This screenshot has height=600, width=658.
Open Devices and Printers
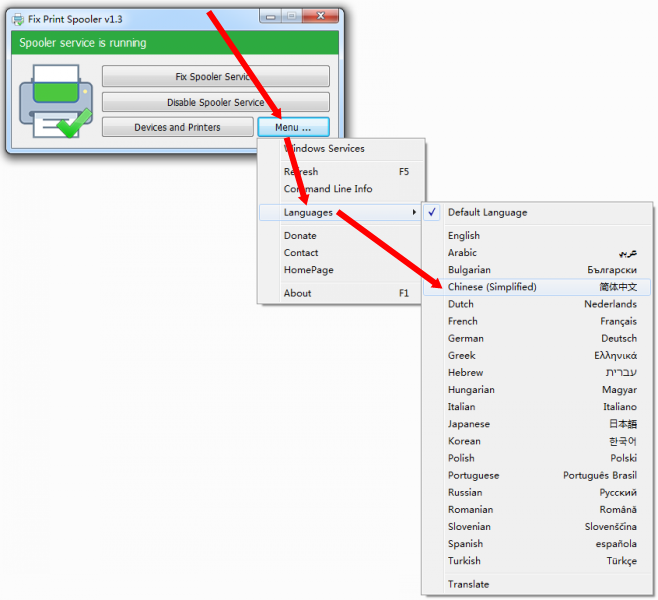coord(178,127)
